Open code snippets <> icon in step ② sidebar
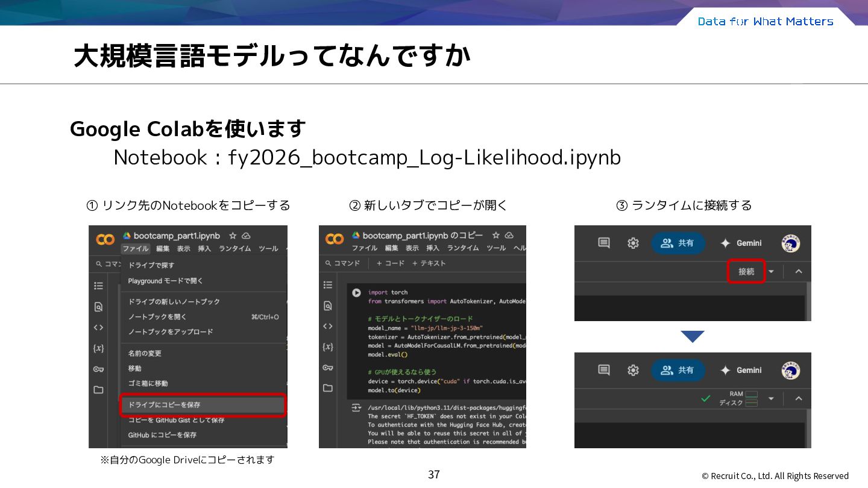This screenshot has height=488, width=868. 328,327
